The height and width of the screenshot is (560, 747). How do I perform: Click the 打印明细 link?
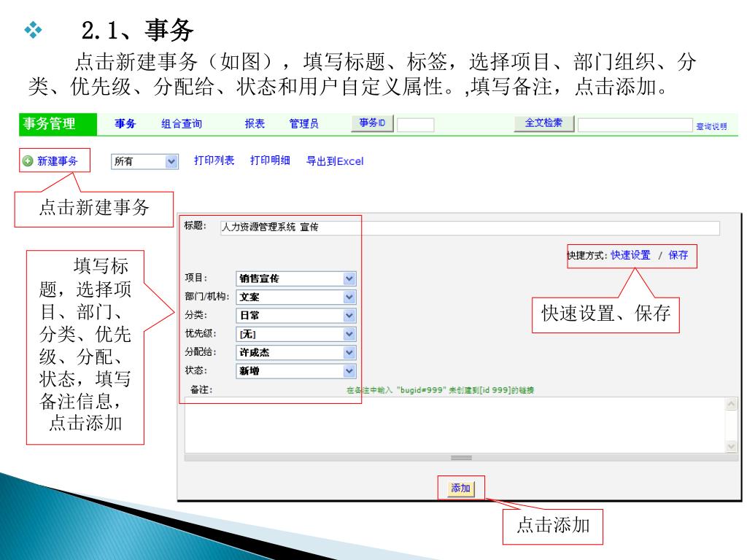click(270, 160)
